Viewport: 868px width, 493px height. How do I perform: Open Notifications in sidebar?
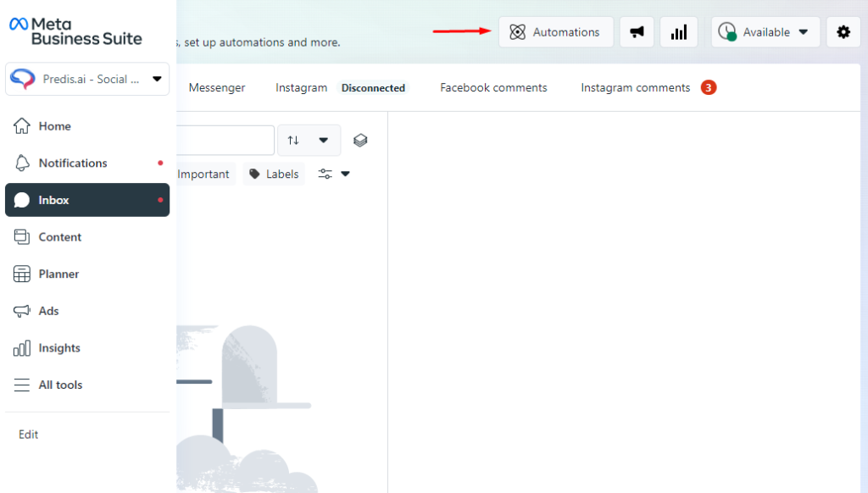tap(87, 163)
